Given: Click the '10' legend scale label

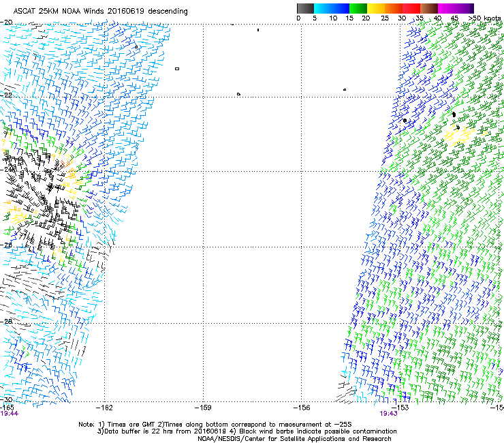Looking at the screenshot, I should 333,18.
